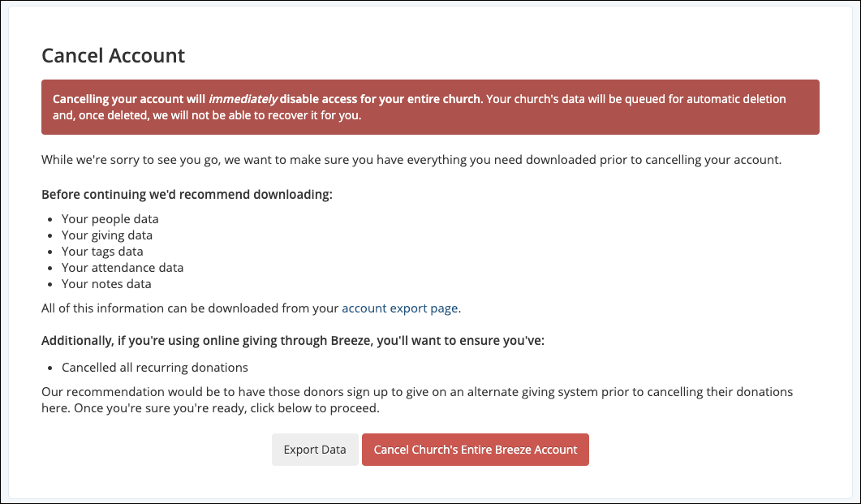Click 'Cancelled all recurring donations' list item
Image resolution: width=861 pixels, height=504 pixels.
[155, 368]
